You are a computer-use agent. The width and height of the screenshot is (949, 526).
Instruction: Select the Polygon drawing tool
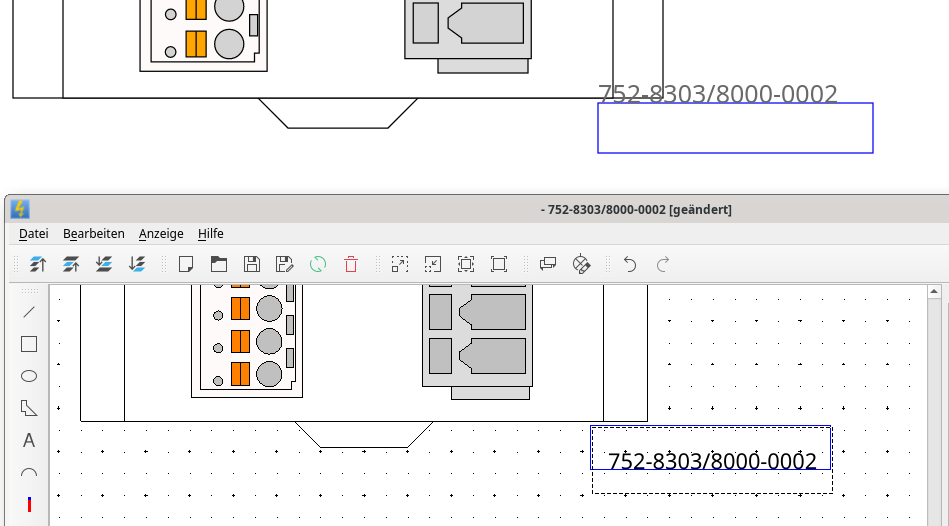pyautogui.click(x=29, y=408)
